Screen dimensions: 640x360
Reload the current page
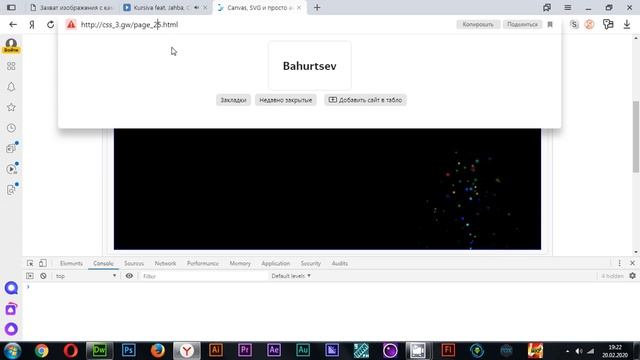pyautogui.click(x=50, y=24)
